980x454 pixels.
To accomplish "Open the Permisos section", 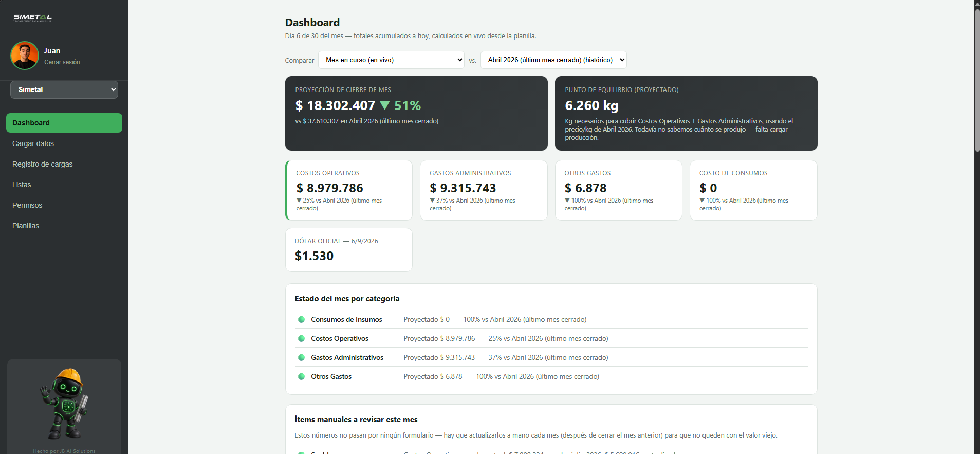I will coord(64,205).
